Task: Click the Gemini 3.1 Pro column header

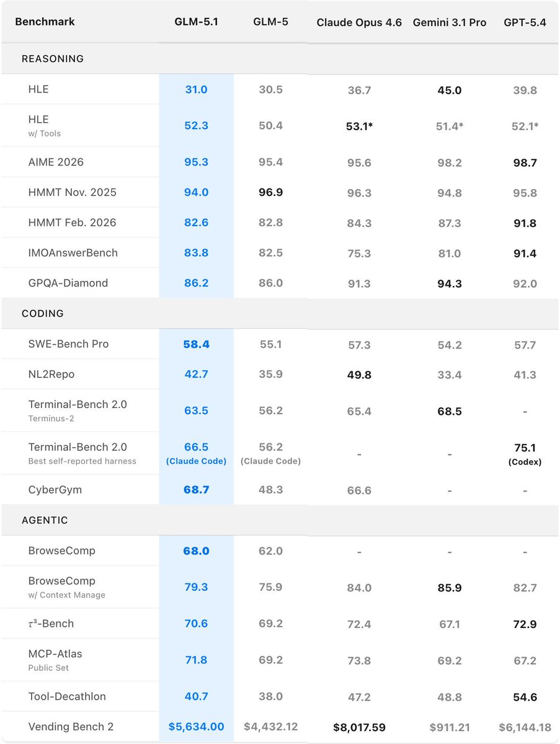Action: [450, 22]
